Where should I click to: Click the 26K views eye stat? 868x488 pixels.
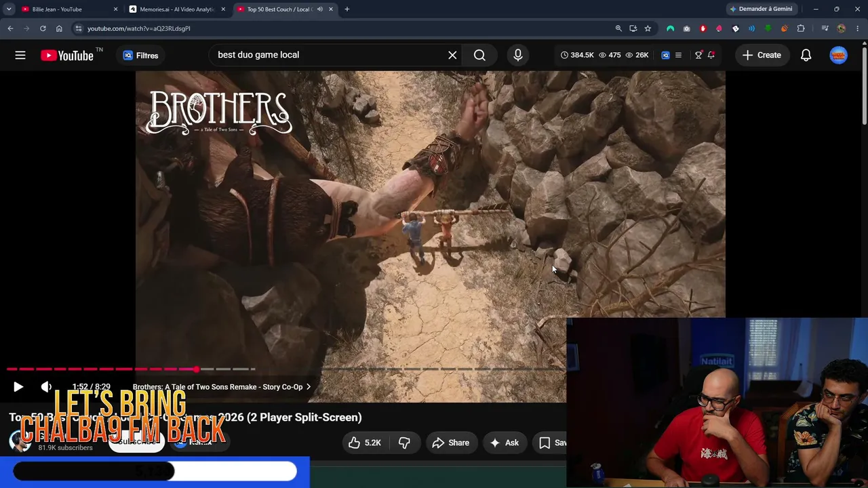click(637, 55)
